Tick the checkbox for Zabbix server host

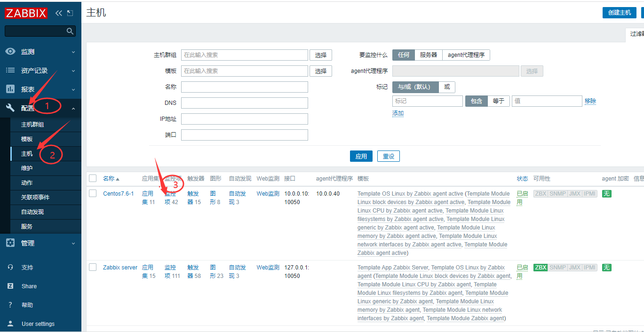pyautogui.click(x=93, y=267)
